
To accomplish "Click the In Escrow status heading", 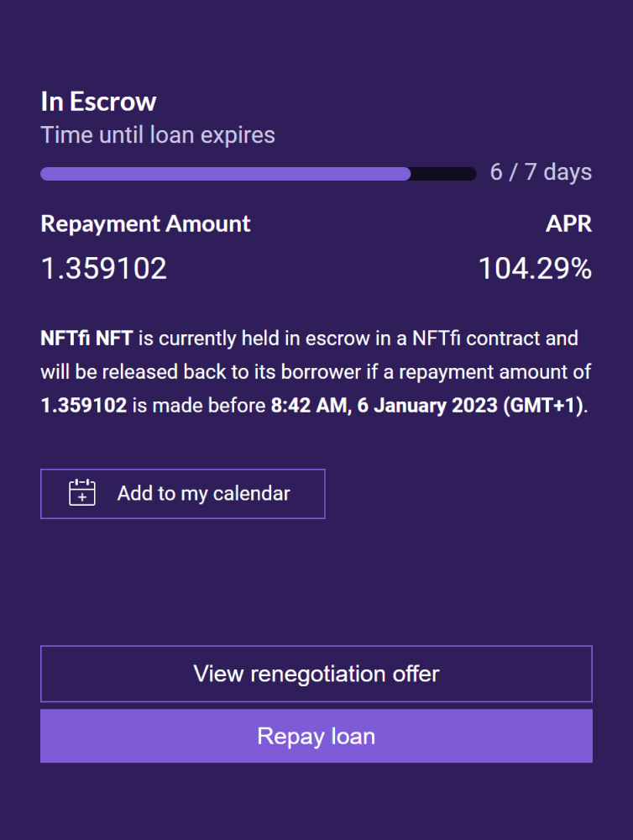I will (98, 101).
